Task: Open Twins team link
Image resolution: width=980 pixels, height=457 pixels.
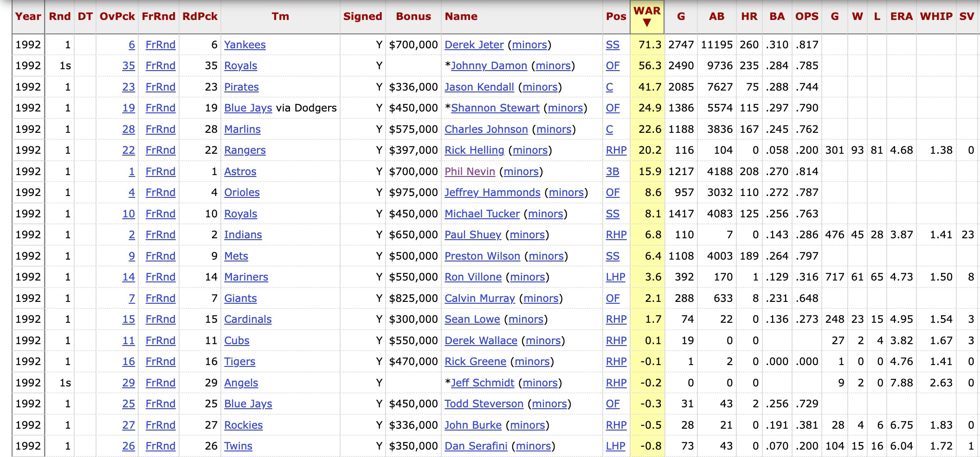Action: click(x=238, y=446)
